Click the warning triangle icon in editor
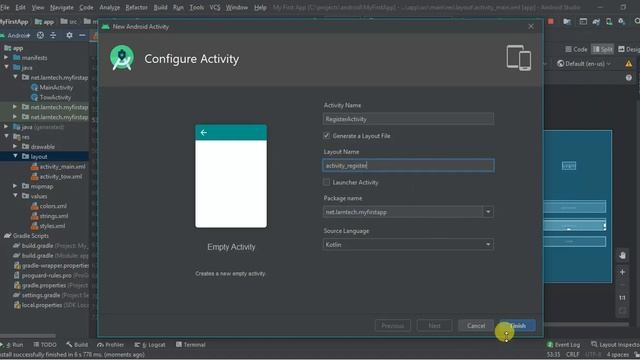 tap(629, 63)
